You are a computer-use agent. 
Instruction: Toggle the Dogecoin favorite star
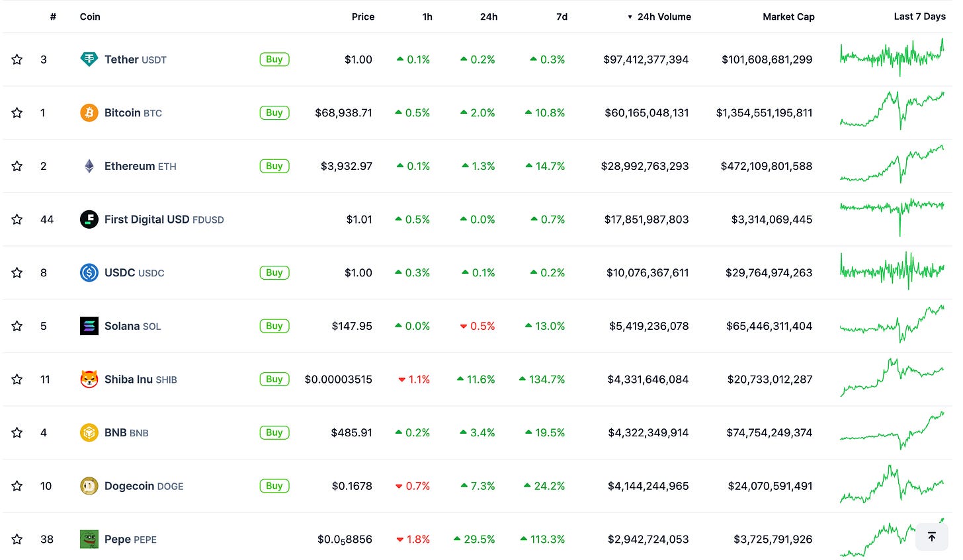point(17,486)
